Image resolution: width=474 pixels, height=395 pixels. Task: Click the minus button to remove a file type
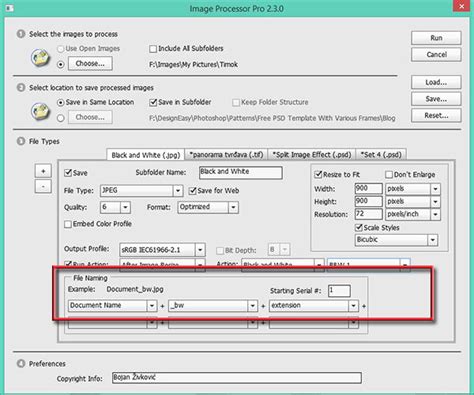(x=43, y=186)
